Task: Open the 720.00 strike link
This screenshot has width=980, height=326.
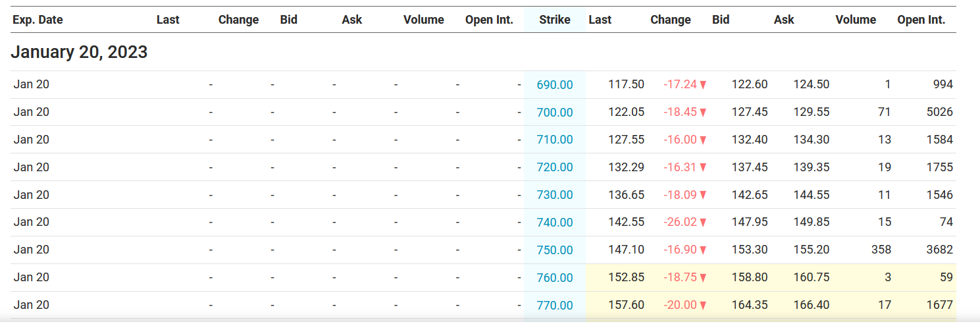Action: click(x=555, y=167)
